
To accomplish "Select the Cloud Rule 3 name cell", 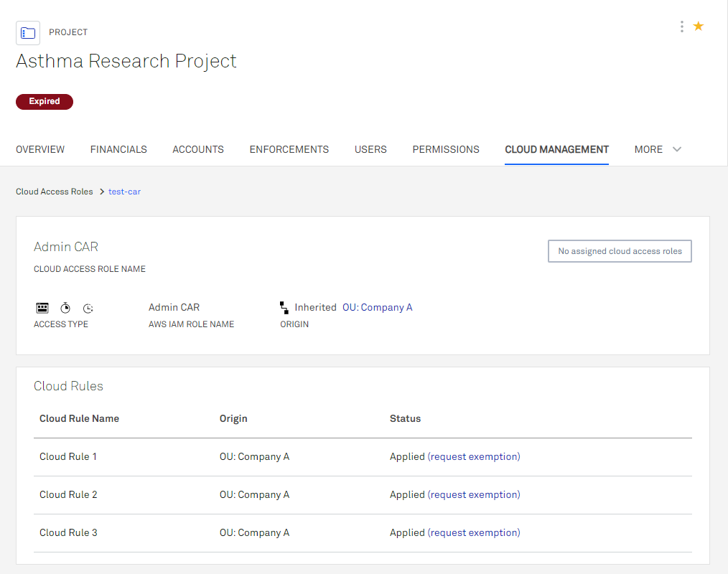I will pyautogui.click(x=68, y=532).
